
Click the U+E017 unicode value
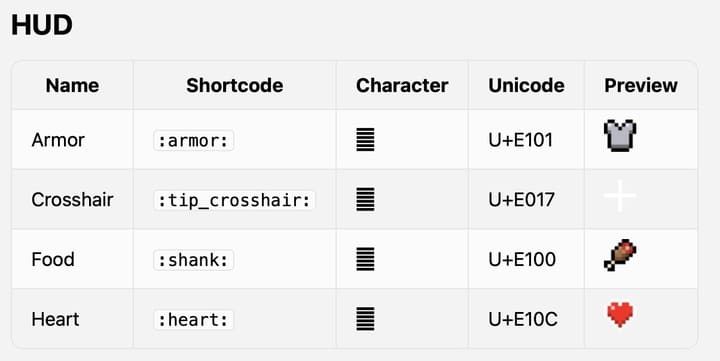521,200
